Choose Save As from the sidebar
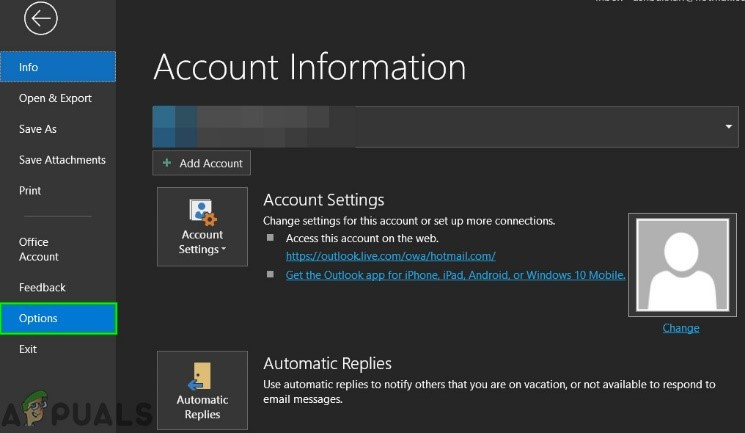Screen dimensions: 745x433 tap(38, 129)
